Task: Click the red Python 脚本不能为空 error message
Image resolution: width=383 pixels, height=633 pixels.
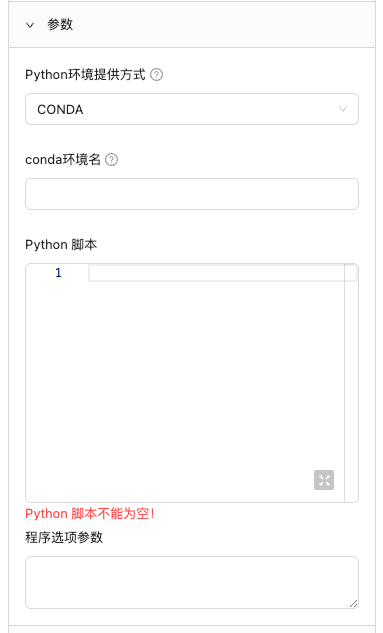Action: click(90, 514)
